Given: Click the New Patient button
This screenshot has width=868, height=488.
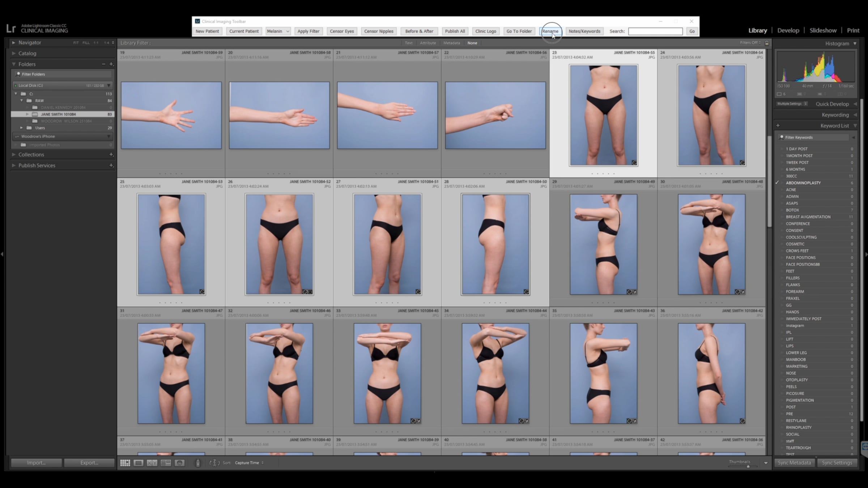Looking at the screenshot, I should (x=207, y=31).
